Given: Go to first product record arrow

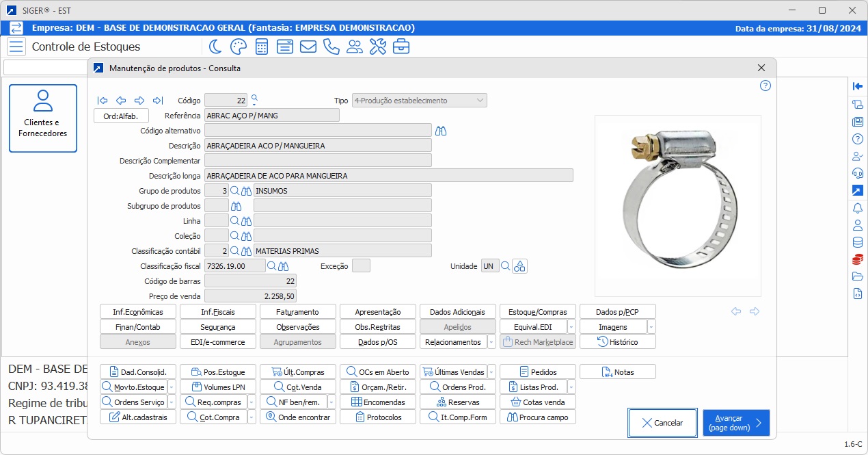Looking at the screenshot, I should pos(103,100).
